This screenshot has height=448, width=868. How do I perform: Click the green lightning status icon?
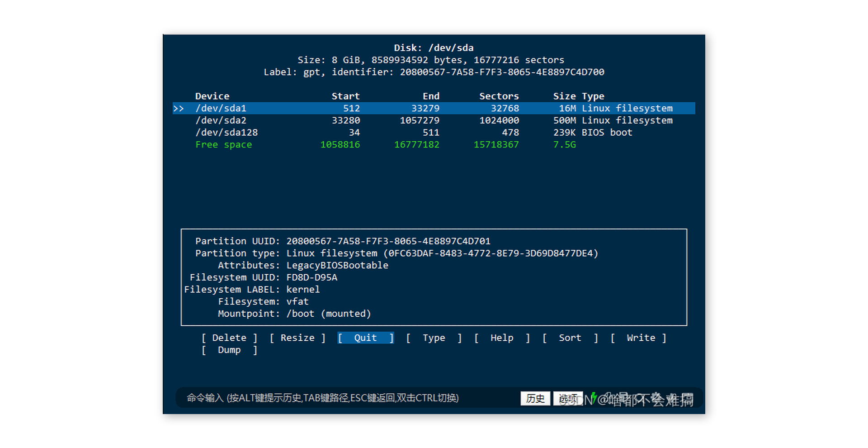(x=594, y=398)
